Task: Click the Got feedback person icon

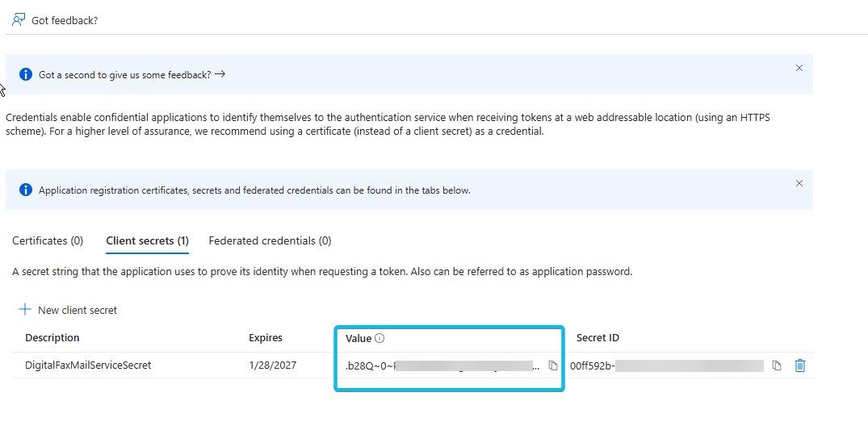Action: pos(19,20)
